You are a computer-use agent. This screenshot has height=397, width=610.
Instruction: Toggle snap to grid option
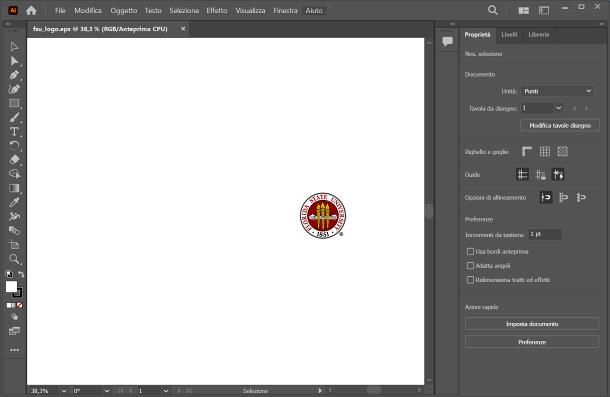click(581, 197)
